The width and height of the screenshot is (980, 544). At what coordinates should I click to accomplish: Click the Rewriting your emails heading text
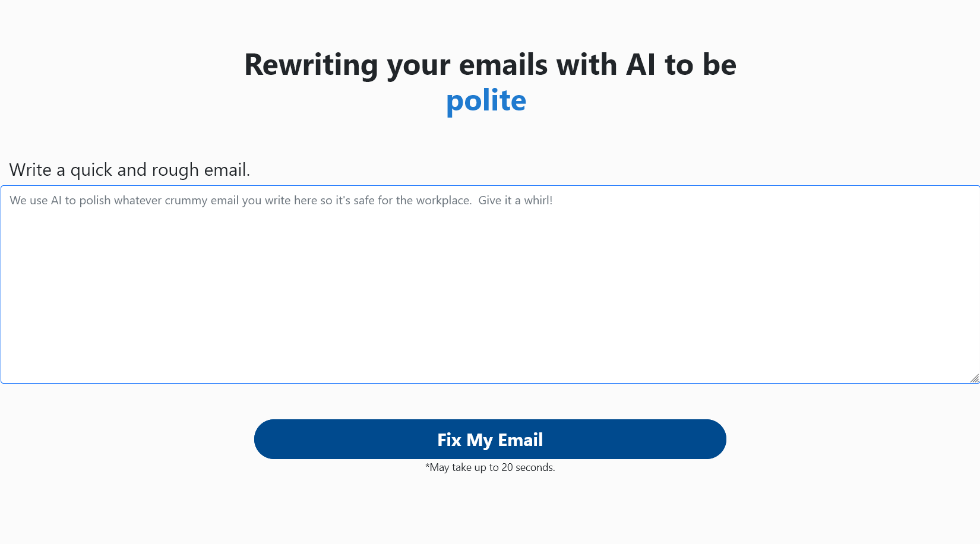[x=489, y=65]
